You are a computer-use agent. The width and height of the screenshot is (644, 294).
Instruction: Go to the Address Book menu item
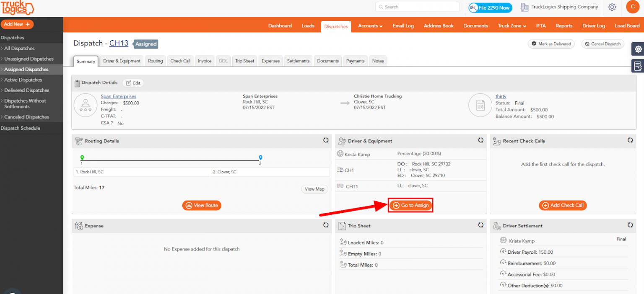coord(438,26)
